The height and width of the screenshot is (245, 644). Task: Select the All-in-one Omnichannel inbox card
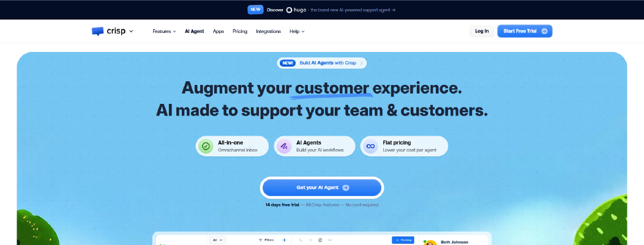pos(232,146)
